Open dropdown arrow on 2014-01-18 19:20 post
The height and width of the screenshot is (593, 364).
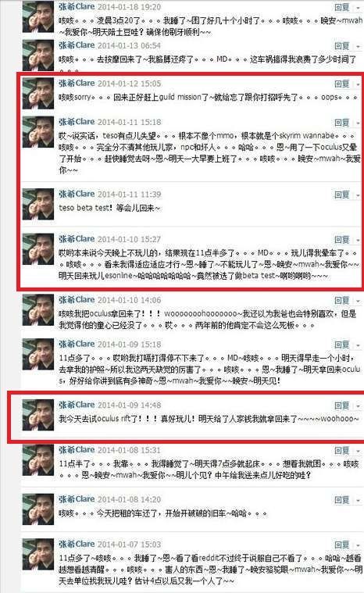[x=358, y=8]
